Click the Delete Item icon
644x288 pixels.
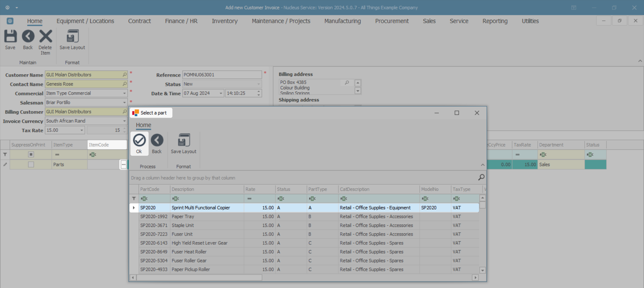(x=45, y=37)
